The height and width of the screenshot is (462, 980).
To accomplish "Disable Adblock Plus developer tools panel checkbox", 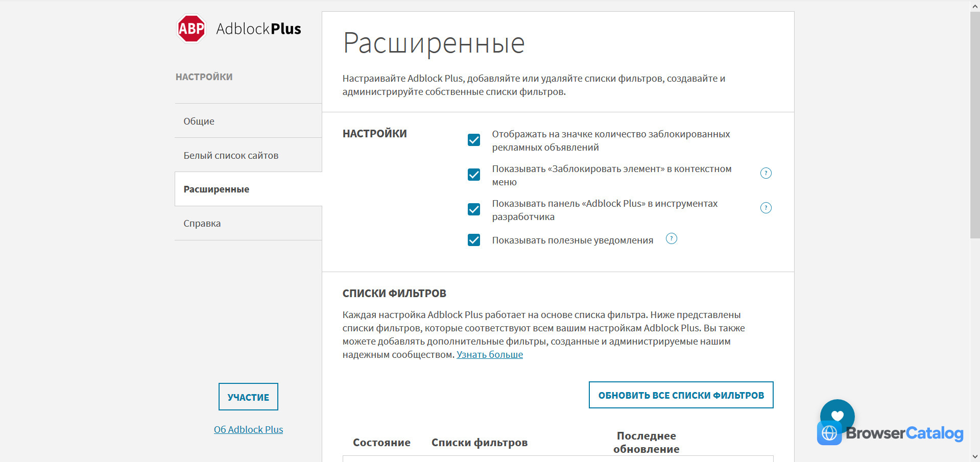I will tap(474, 209).
